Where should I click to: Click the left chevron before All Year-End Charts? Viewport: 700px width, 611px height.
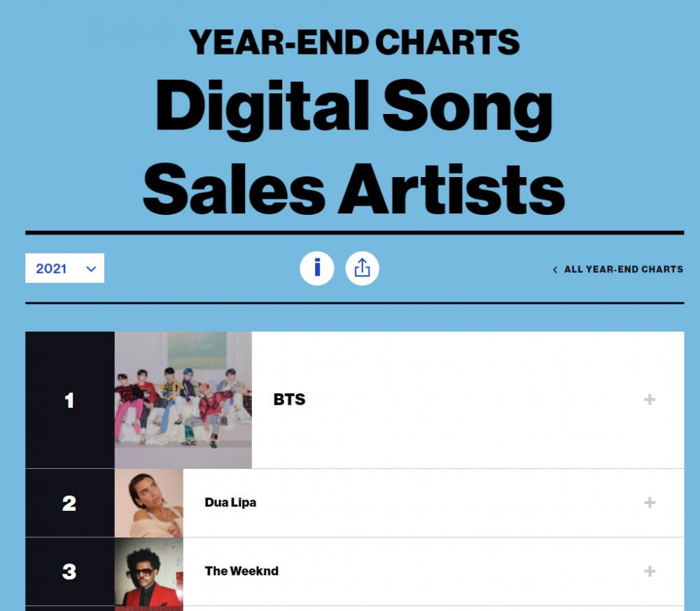pyautogui.click(x=555, y=269)
